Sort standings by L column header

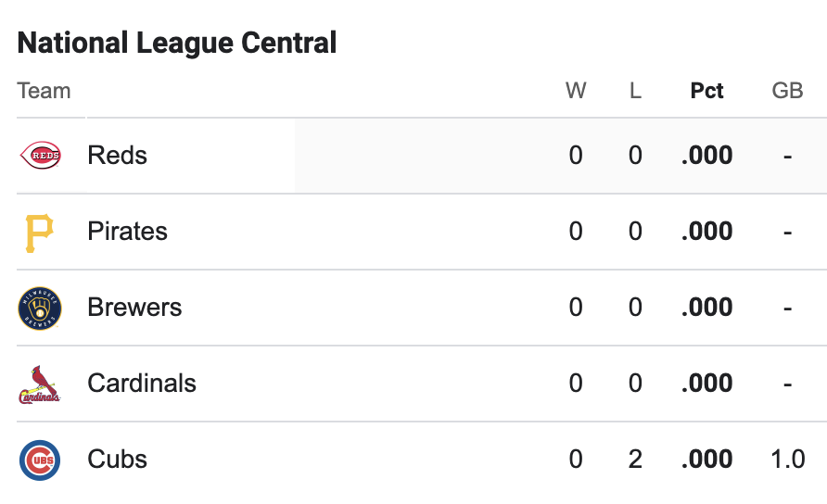[x=635, y=91]
